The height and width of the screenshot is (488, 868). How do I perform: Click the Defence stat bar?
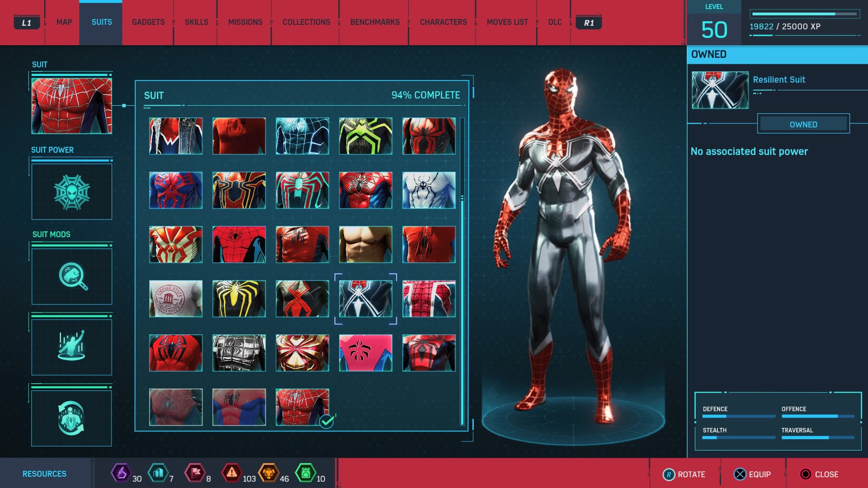click(x=739, y=416)
